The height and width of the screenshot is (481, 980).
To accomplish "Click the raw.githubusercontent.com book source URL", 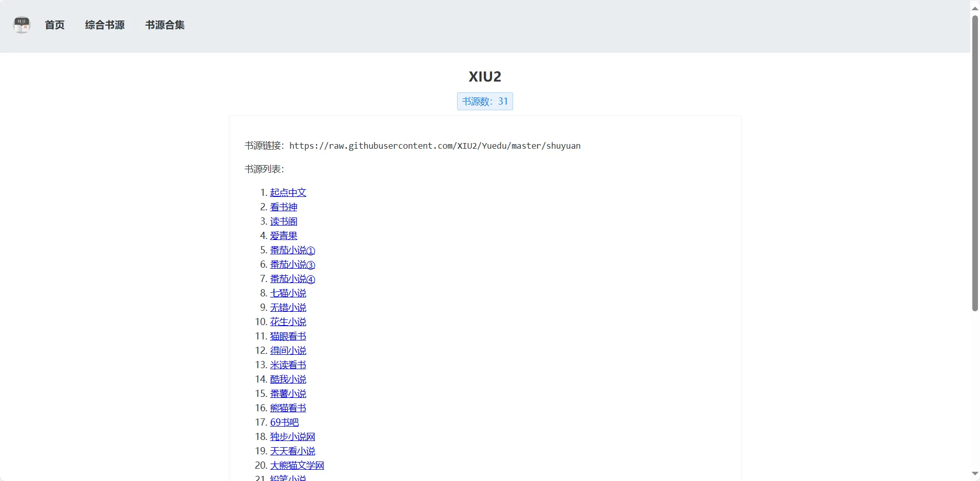I will click(435, 146).
